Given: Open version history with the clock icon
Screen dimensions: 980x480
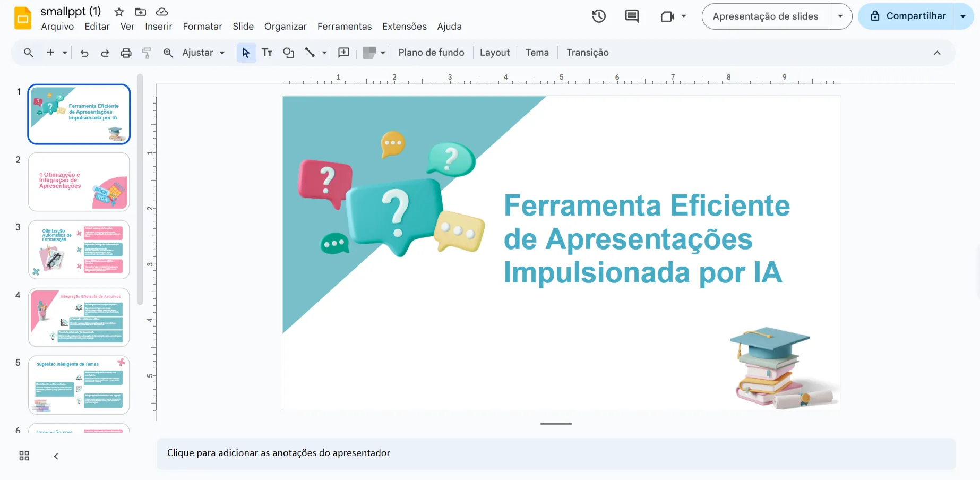Looking at the screenshot, I should tap(599, 16).
